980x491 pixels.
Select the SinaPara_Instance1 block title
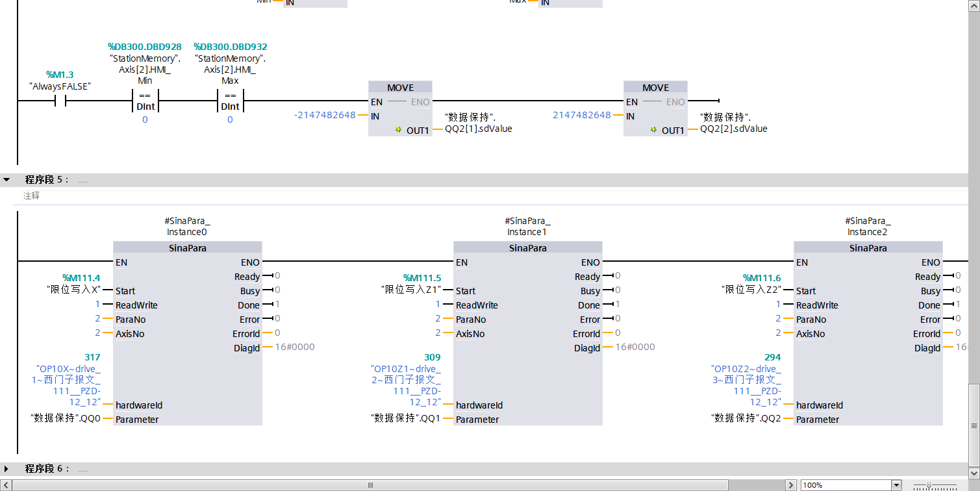527,248
